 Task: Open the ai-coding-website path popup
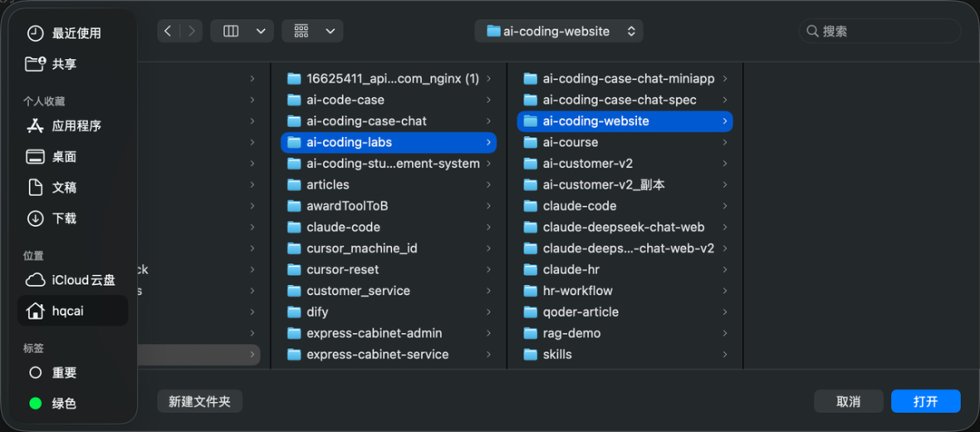559,31
